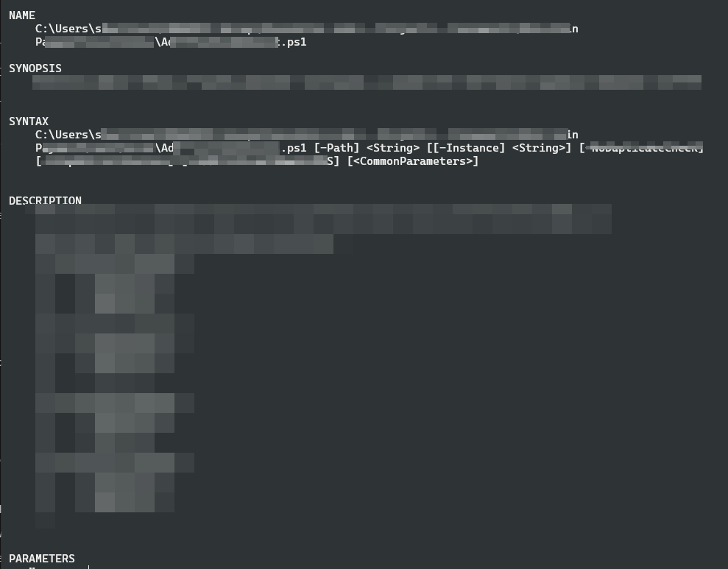The height and width of the screenshot is (569, 728).
Task: Click the .ps1 extension in SYNTAX line
Action: 294,148
